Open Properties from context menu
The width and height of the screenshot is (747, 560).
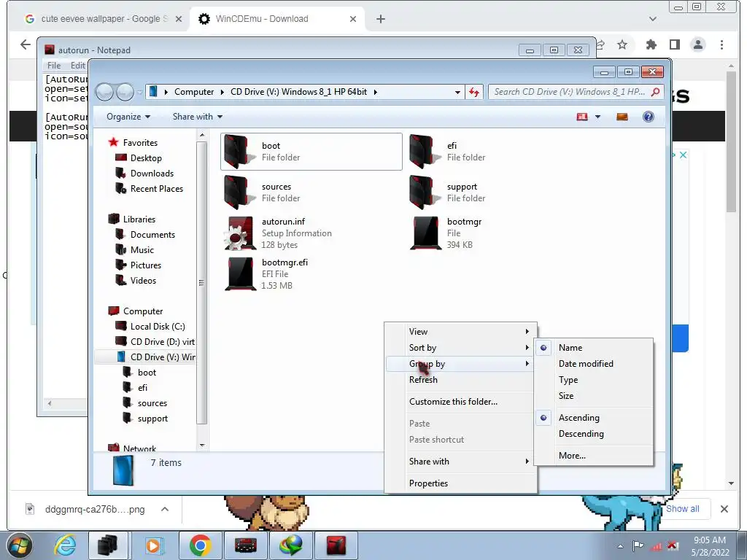(x=461, y=483)
